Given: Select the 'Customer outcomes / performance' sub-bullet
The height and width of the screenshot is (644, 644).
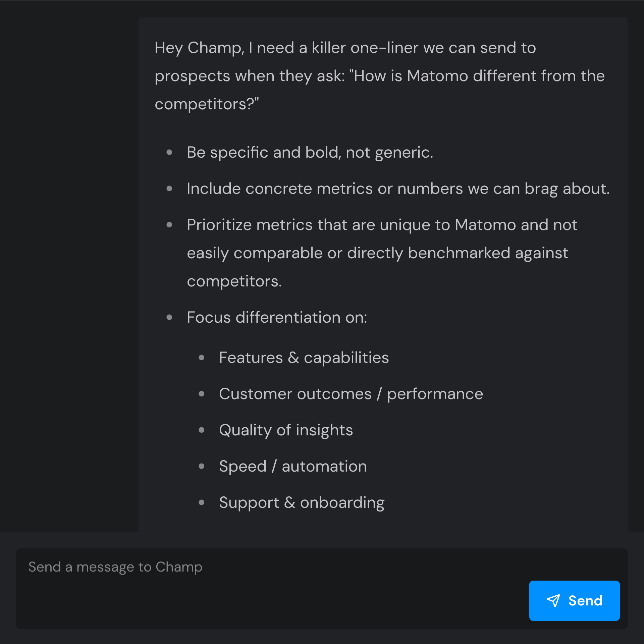Looking at the screenshot, I should click(351, 394).
